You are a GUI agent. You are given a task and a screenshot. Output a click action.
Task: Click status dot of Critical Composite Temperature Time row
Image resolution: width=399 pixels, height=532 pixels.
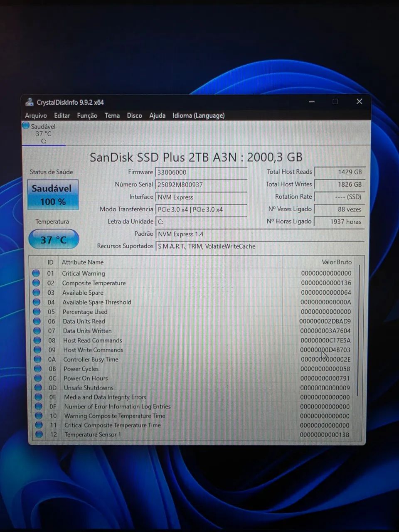coord(39,425)
